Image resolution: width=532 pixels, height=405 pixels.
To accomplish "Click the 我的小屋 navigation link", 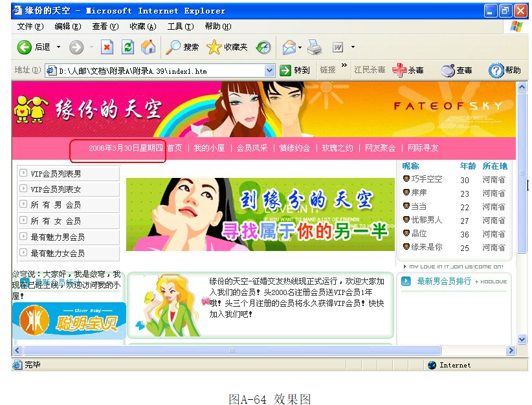I will (209, 148).
